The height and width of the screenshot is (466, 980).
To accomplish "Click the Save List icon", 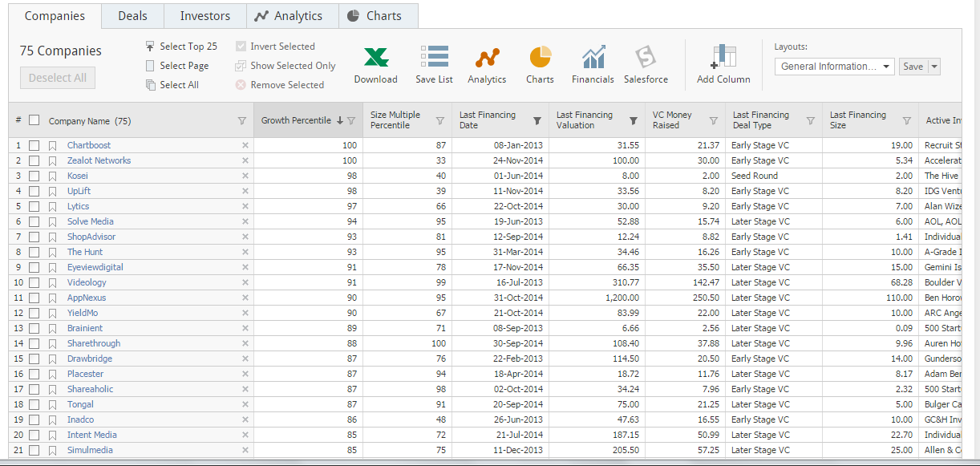I will [434, 58].
